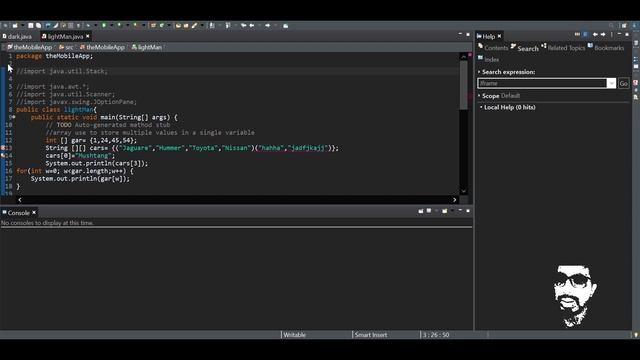Screen dimensions: 640x360
Task: Click the Back navigation arrow in the main toolbar
Action: (252, 25)
